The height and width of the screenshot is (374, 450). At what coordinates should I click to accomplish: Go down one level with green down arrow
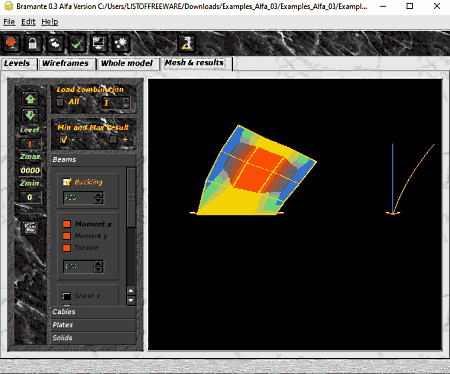[30, 116]
